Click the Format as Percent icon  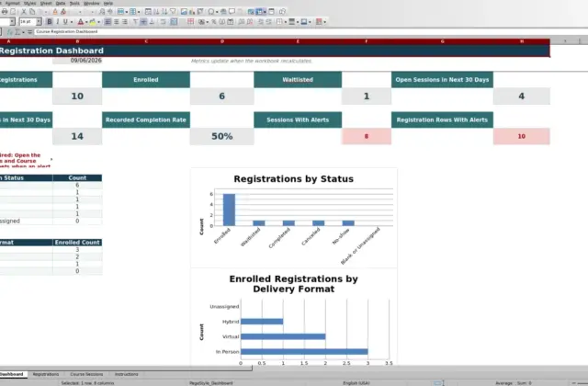(x=213, y=22)
